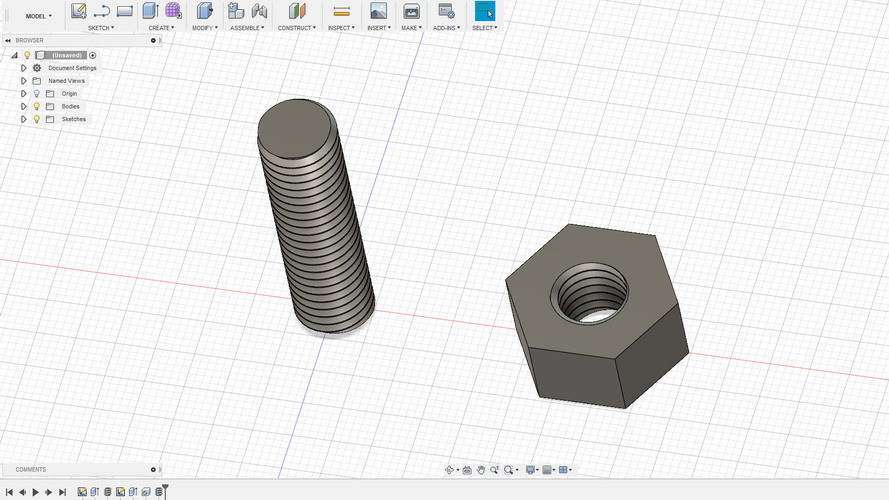889x500 pixels.
Task: Click the Create Form icon
Action: 174,11
